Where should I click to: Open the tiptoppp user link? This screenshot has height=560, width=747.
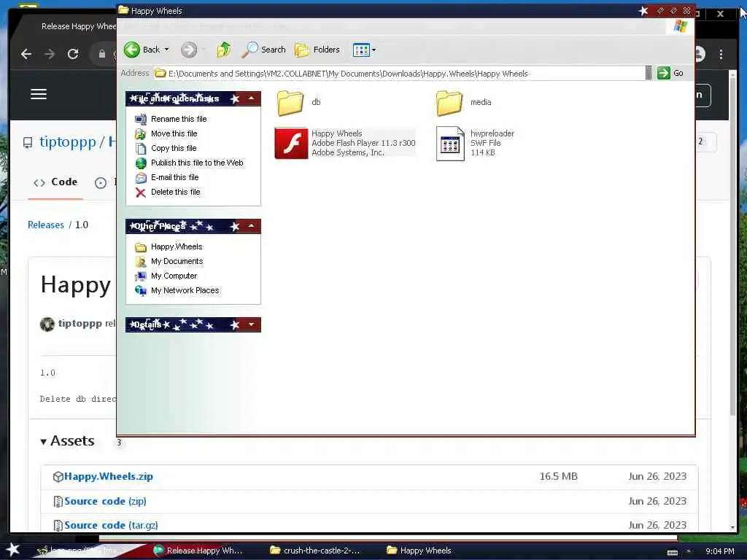click(x=67, y=142)
